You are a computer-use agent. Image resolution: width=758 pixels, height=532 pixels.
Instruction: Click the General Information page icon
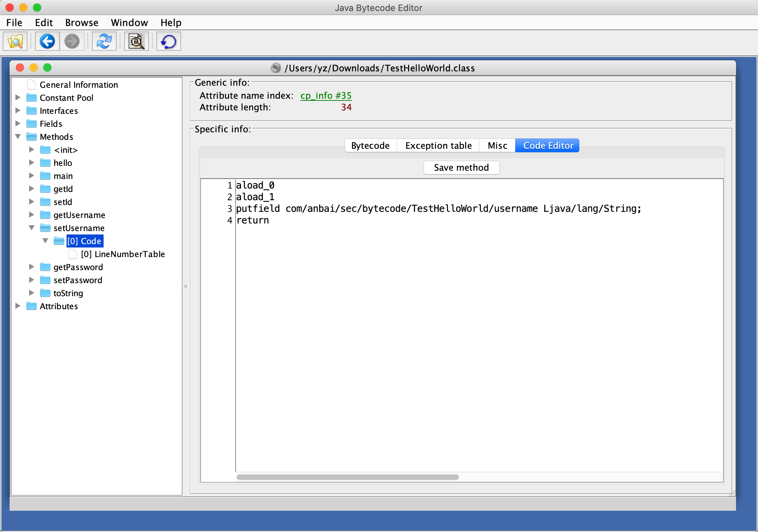click(x=32, y=85)
